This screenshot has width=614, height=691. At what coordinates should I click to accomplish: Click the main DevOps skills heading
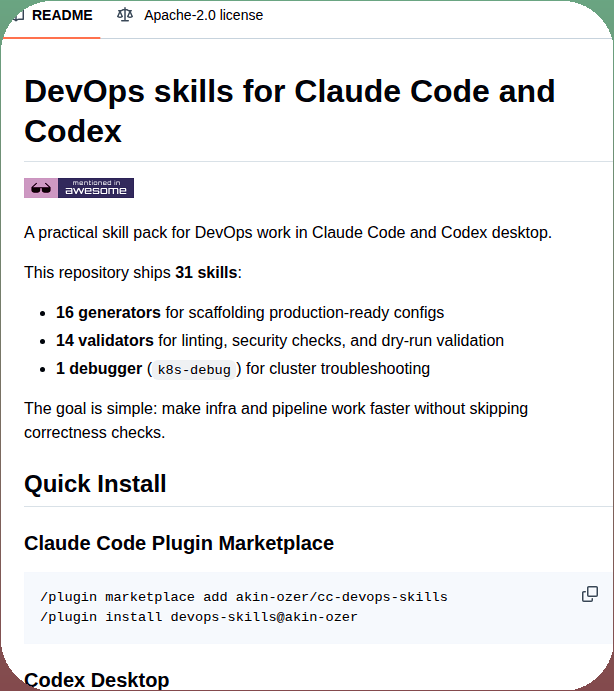click(x=290, y=111)
